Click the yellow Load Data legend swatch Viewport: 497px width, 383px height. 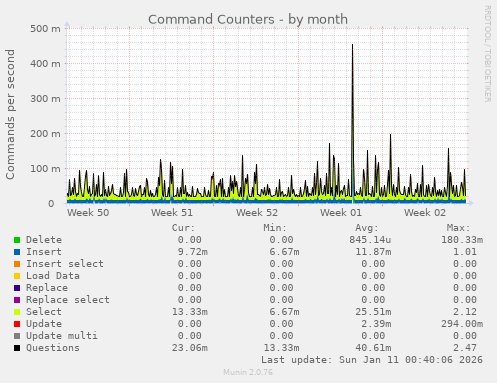pyautogui.click(x=17, y=276)
